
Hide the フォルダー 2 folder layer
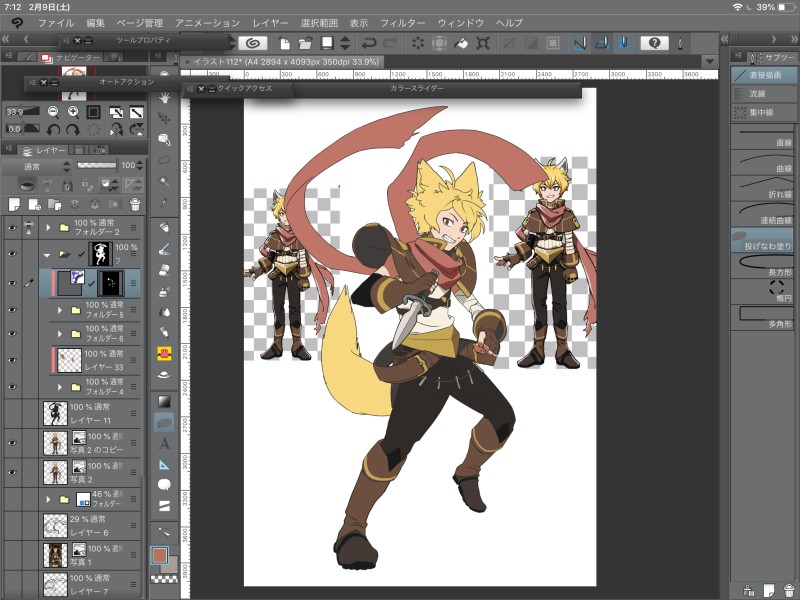[x=12, y=227]
